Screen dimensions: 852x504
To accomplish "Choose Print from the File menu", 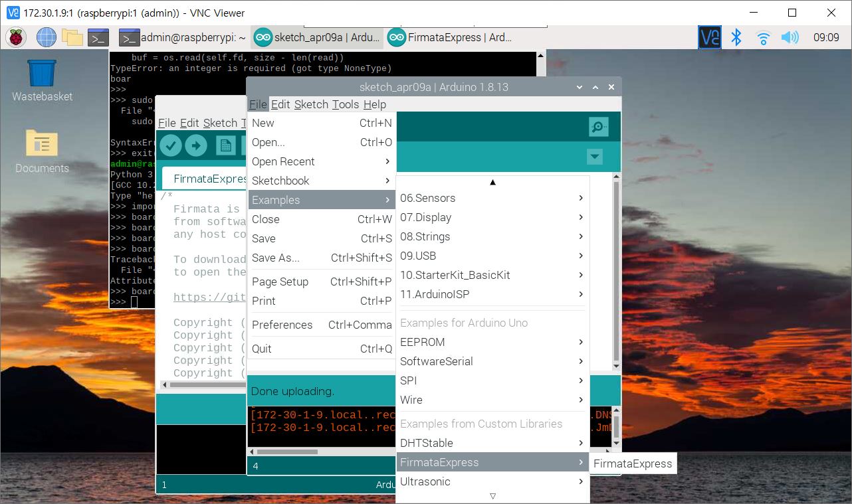I will click(x=322, y=301).
